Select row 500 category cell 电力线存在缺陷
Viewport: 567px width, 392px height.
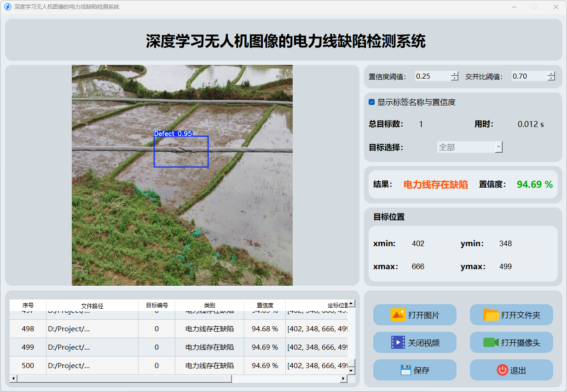(209, 365)
